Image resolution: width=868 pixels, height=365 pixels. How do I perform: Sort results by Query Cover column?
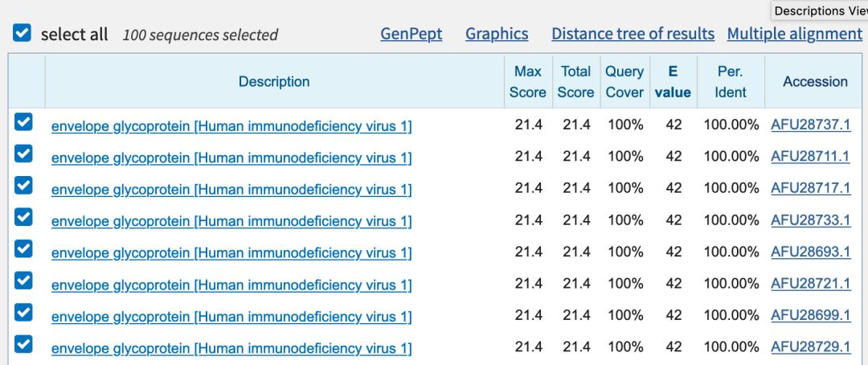pos(624,81)
